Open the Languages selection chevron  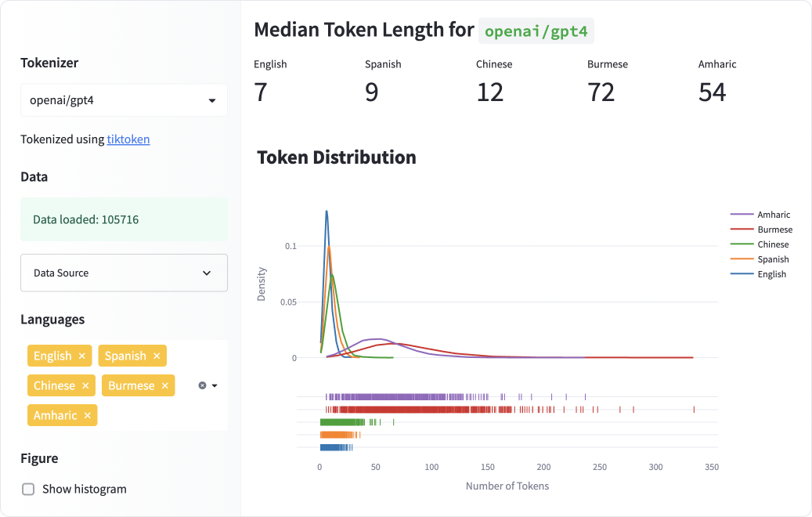tap(213, 385)
